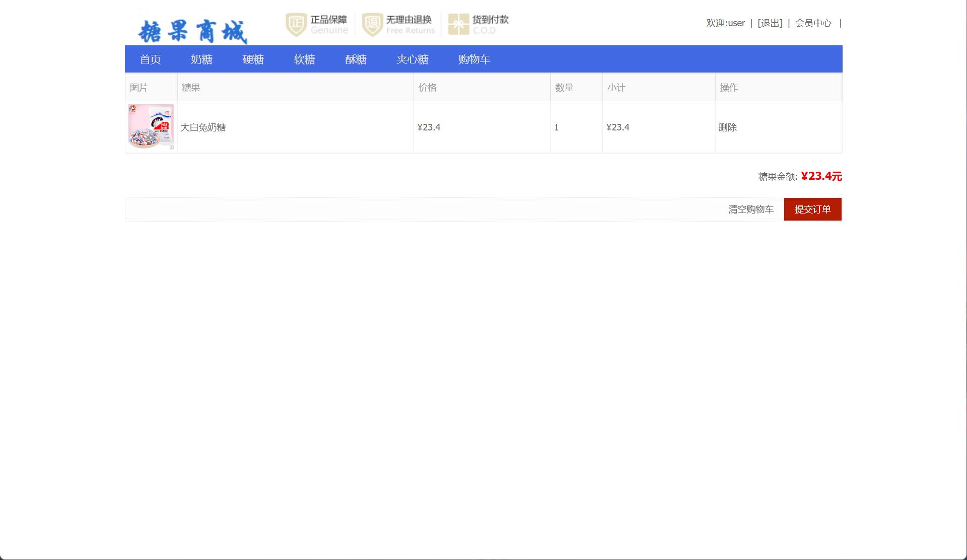Click the 无理由退换 Free Returns shield icon
967x560 pixels.
click(x=372, y=24)
